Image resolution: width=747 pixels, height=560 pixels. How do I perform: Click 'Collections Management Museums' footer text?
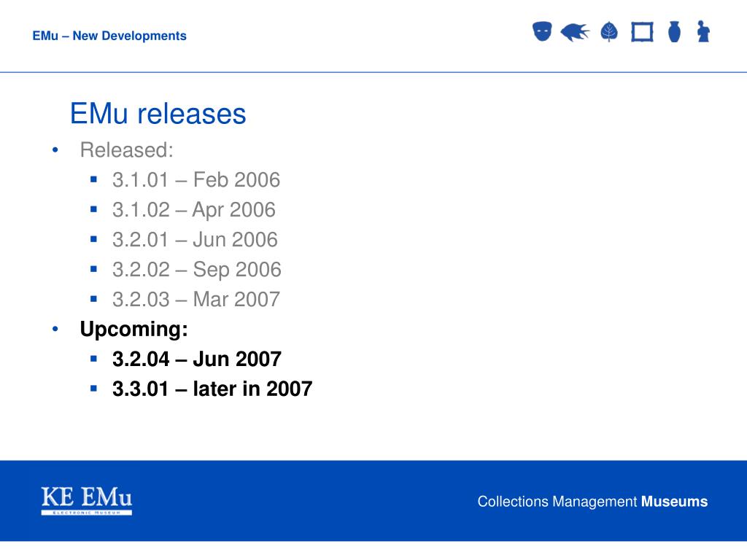[x=592, y=502]
